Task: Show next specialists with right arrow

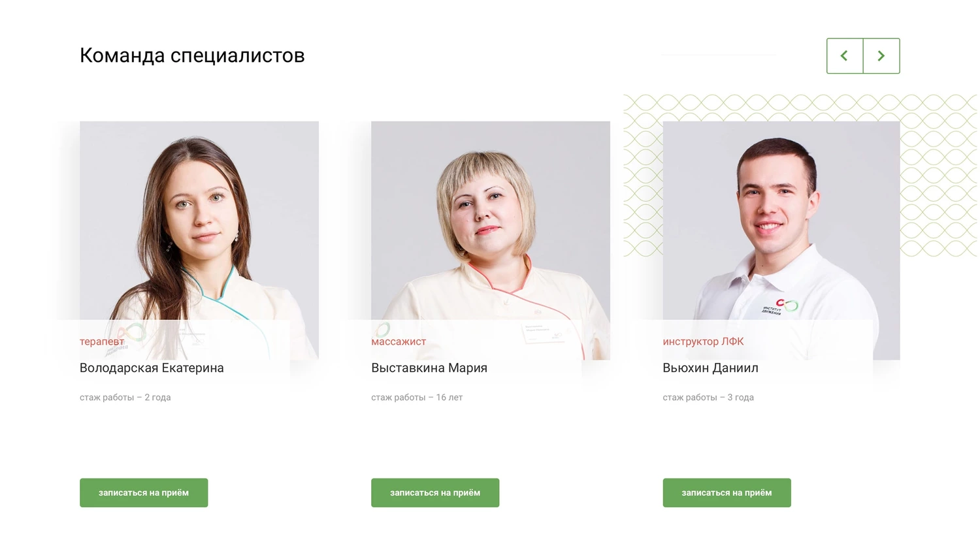Action: coord(881,56)
